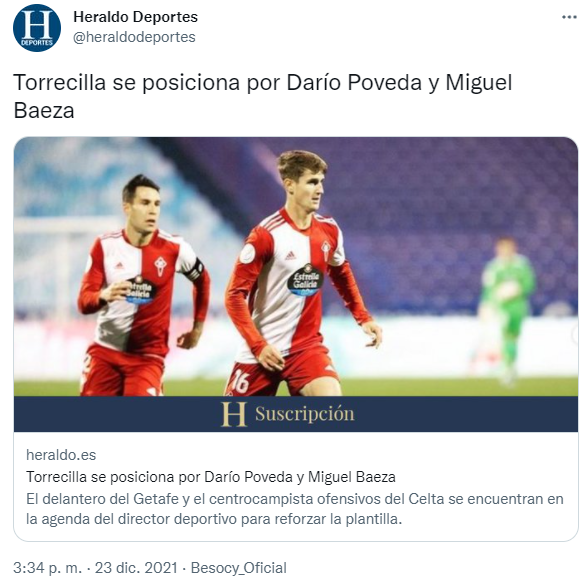Open the Besocy_Oficial source label
The image size is (585, 581).
[x=238, y=568]
